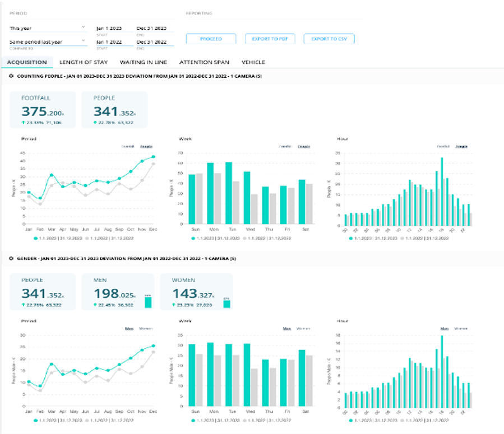Screen dimensions: 504x434
Task: Click the Dec 31 2023 end date field
Action: 155,28
